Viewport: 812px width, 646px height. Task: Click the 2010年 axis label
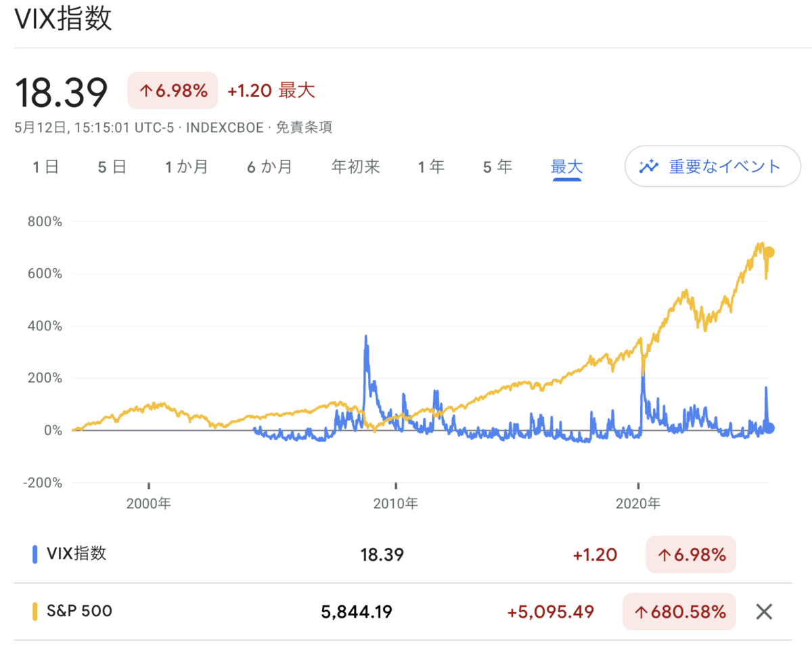pyautogui.click(x=395, y=503)
